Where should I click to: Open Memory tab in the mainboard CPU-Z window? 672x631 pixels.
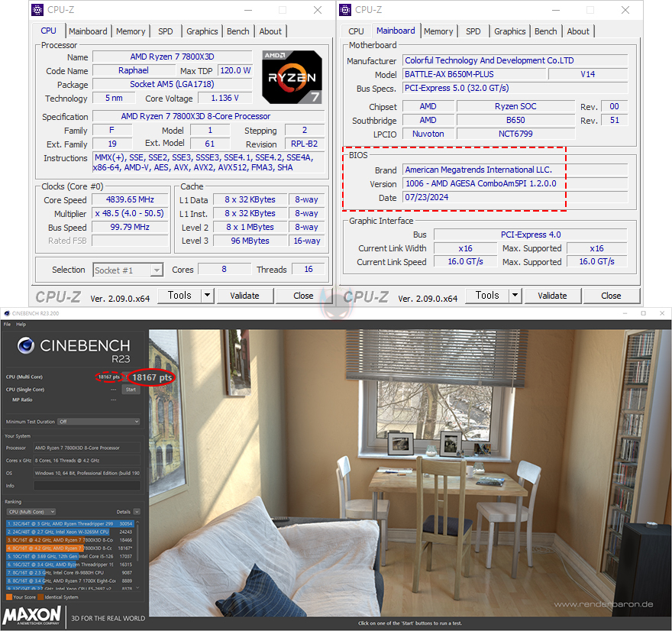click(x=438, y=31)
